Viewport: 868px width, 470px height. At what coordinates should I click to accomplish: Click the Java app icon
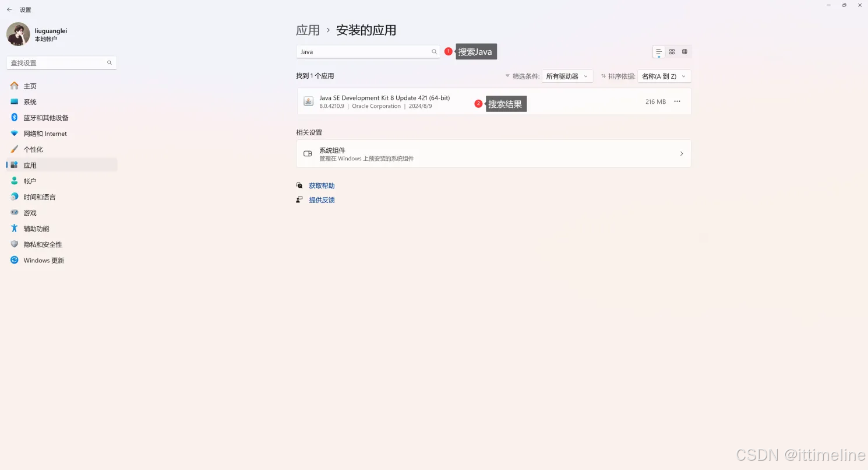[x=309, y=101]
